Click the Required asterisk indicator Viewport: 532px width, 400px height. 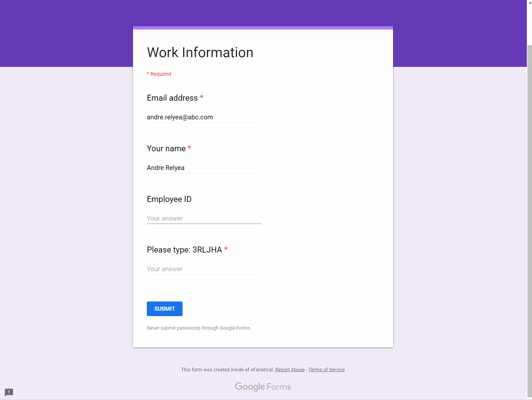click(x=148, y=74)
